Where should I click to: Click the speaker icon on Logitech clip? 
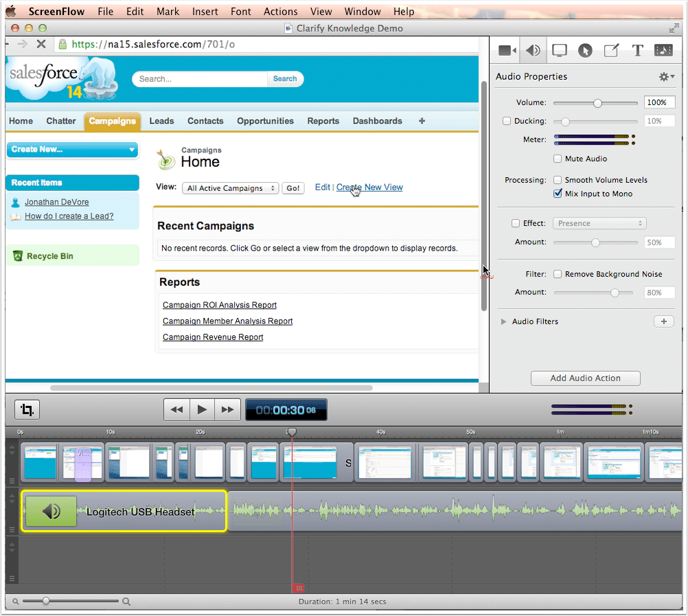point(51,511)
